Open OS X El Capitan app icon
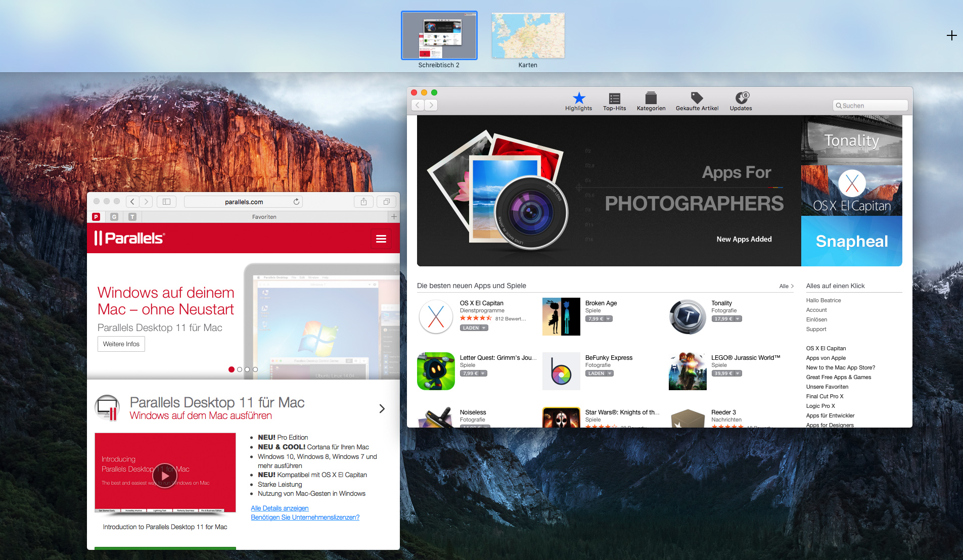This screenshot has width=963, height=560. [x=436, y=317]
